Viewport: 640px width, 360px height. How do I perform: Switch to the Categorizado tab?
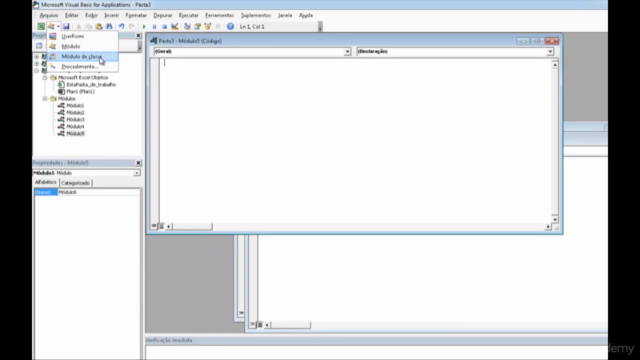[76, 183]
